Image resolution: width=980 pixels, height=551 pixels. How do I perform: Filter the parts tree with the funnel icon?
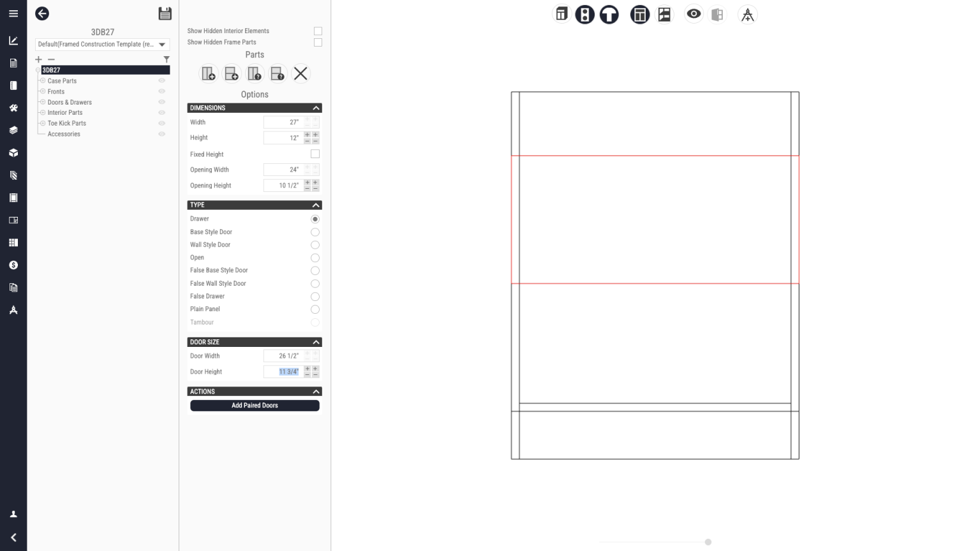click(167, 59)
